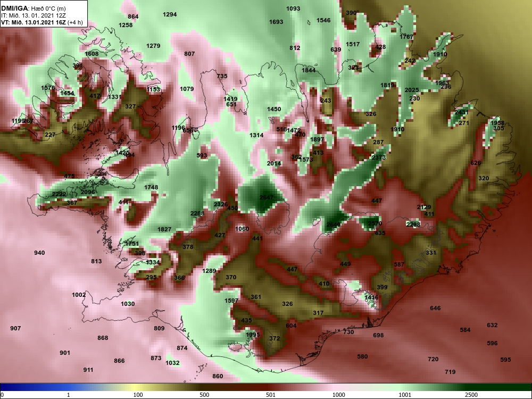This screenshot has width=532, height=399.
Task: Click the 1546 label
Action: [323, 20]
